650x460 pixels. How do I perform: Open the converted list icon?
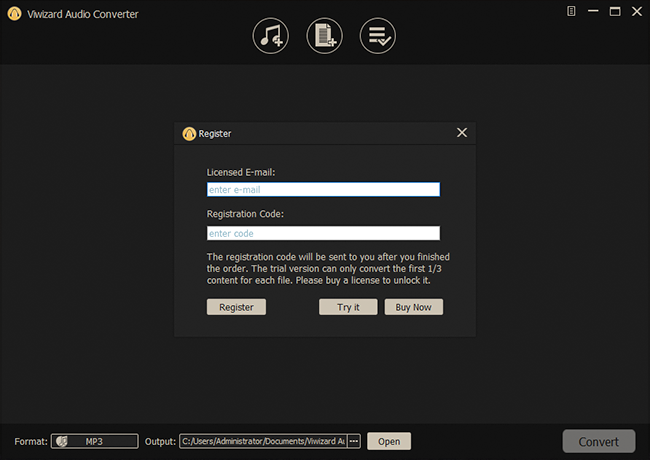[378, 36]
